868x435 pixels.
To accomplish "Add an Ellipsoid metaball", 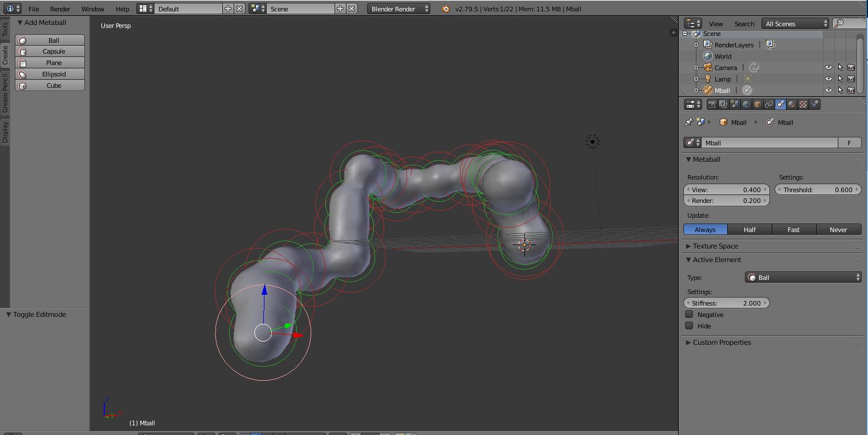I will [x=50, y=74].
